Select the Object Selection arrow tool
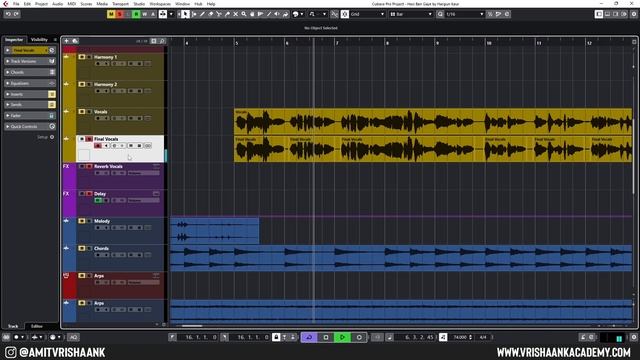The image size is (640, 360). (x=185, y=14)
